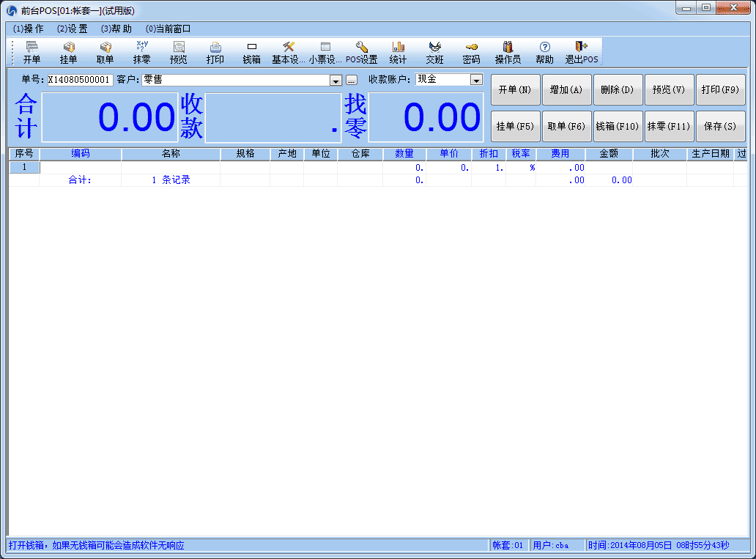Click the 名称 column header

(x=171, y=154)
